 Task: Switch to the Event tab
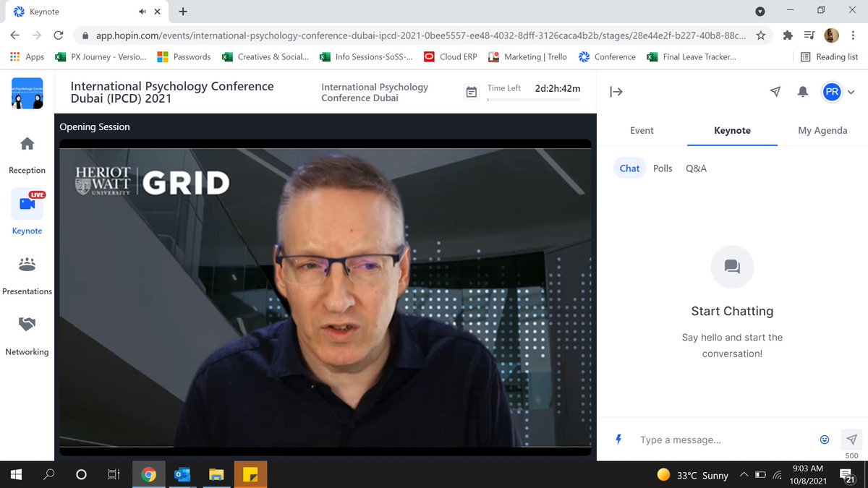pos(642,130)
